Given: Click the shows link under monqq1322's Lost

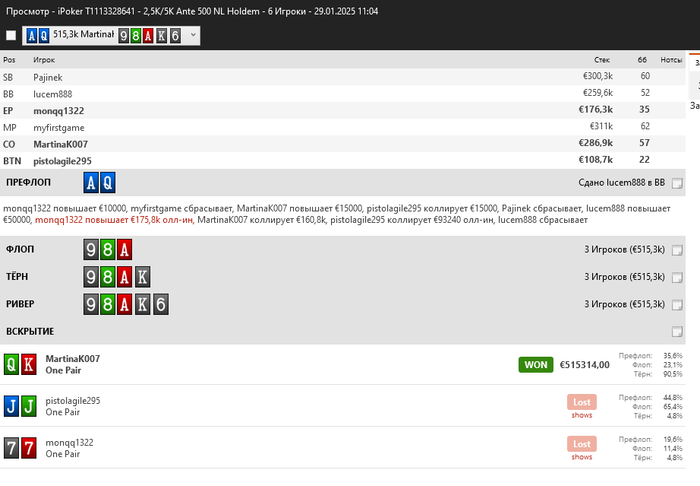Looking at the screenshot, I should 582,457.
